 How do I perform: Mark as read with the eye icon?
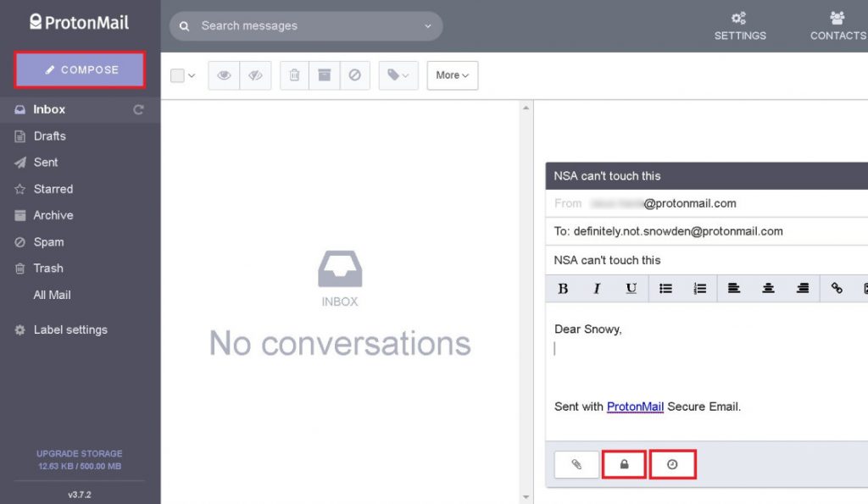[224, 75]
